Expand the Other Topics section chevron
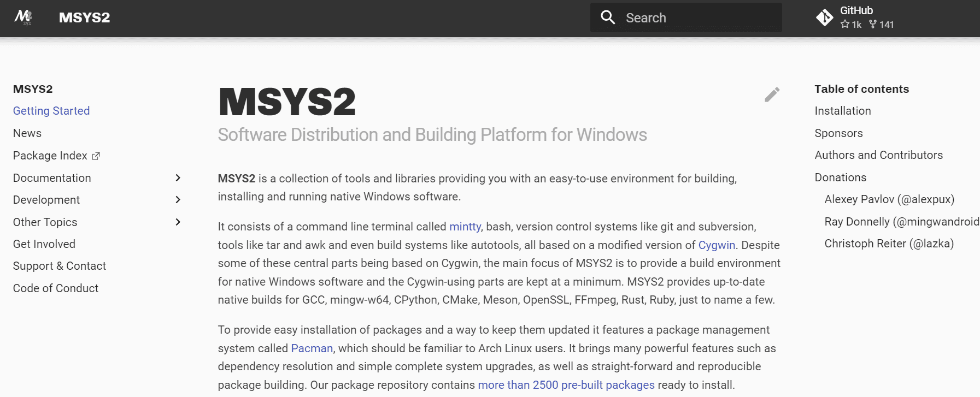Image resolution: width=980 pixels, height=397 pixels. [178, 222]
